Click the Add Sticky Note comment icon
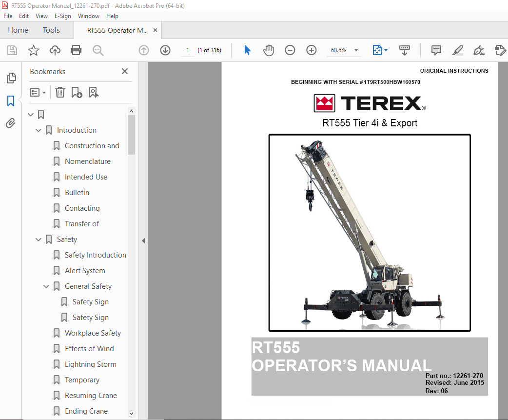The image size is (508, 420). coord(436,50)
